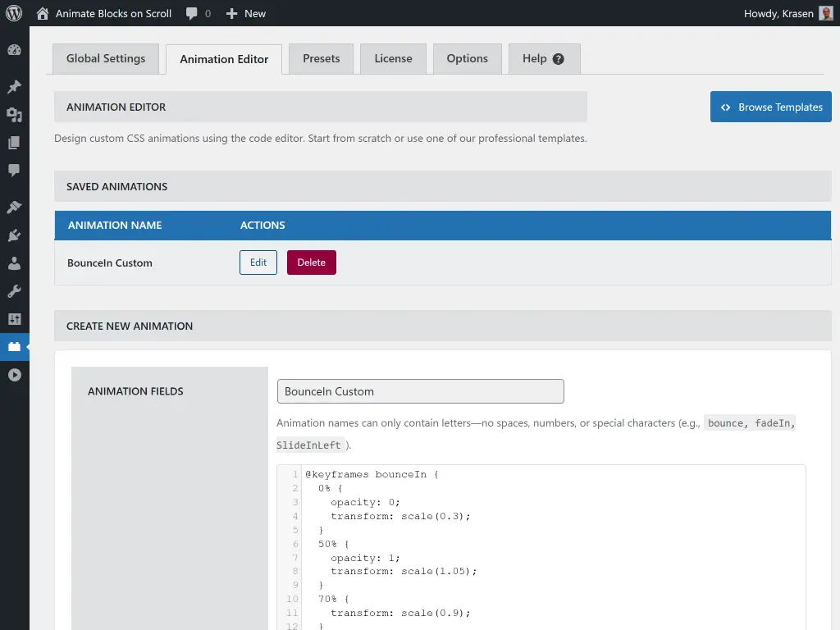Edit the BounceIn Custom animation

tap(258, 262)
